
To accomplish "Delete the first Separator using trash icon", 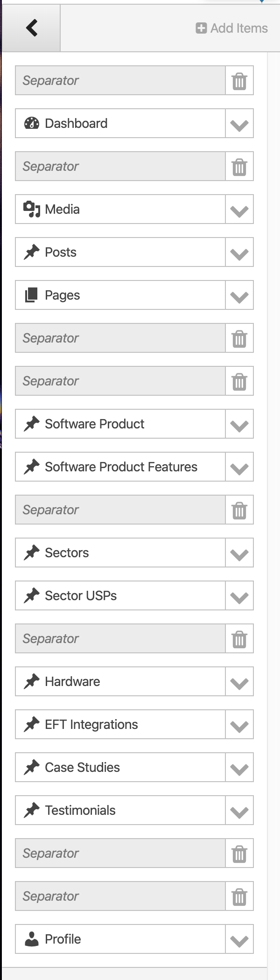I will tap(239, 81).
